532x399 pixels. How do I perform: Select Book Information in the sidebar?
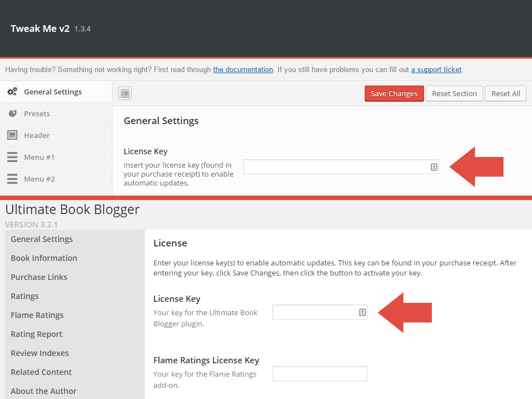pos(44,258)
